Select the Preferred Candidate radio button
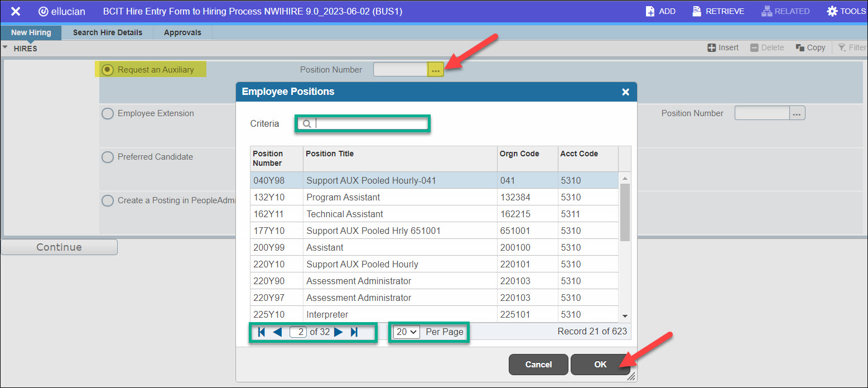Image resolution: width=868 pixels, height=388 pixels. (x=107, y=157)
